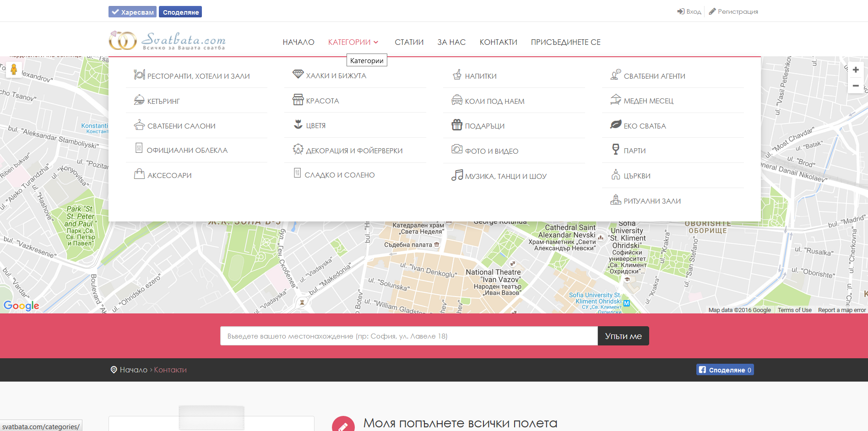Click the drinks bottle icon

click(457, 75)
